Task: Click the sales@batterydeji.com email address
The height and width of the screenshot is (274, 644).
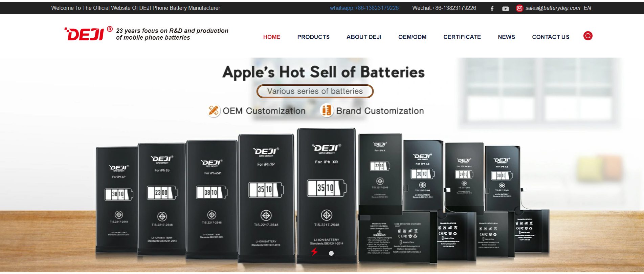Action: click(553, 8)
